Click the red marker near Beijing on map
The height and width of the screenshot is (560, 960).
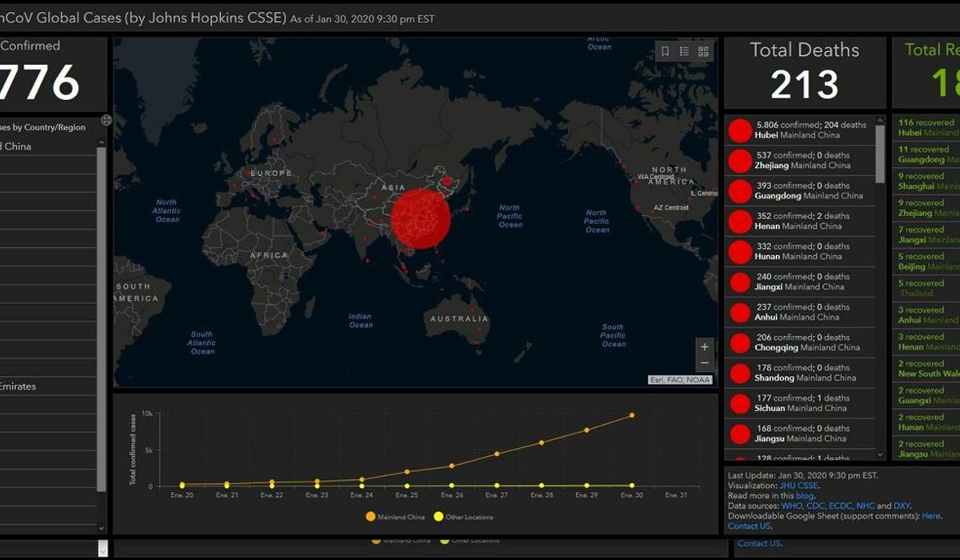[x=447, y=181]
